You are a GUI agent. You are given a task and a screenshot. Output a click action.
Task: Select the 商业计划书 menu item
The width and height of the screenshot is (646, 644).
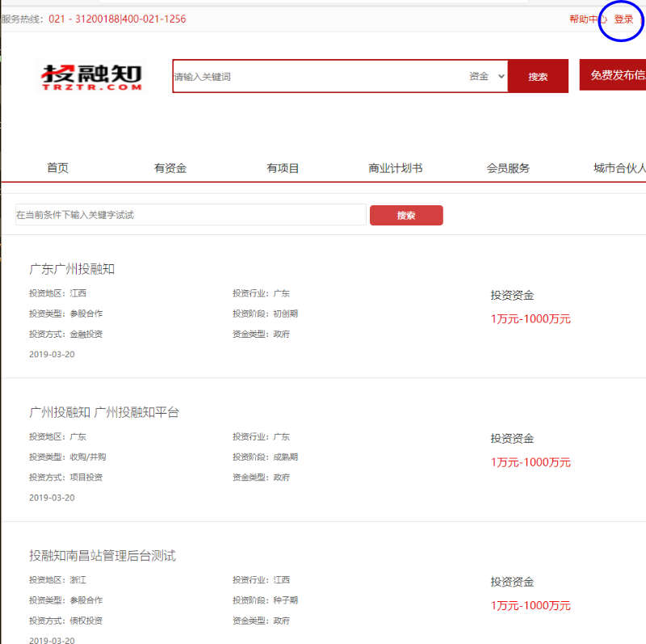point(395,168)
